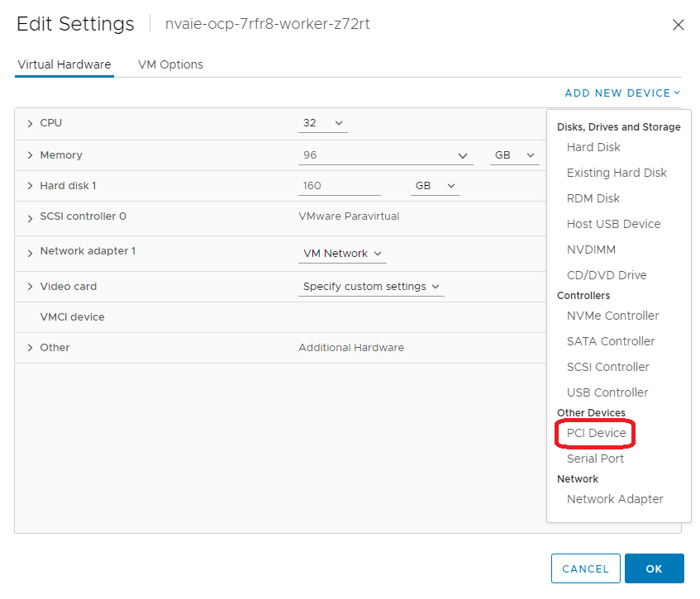Expand the Other hardware row
700x599 pixels.
tap(31, 348)
